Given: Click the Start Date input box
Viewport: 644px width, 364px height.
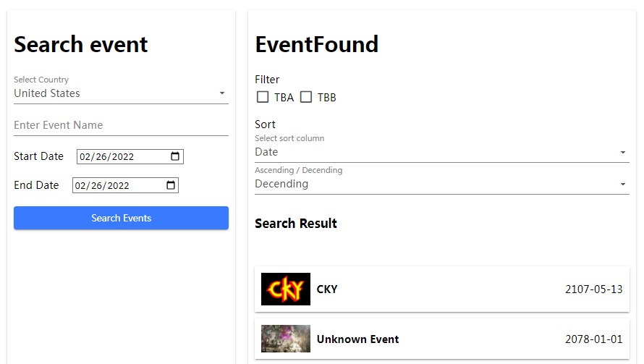Looking at the screenshot, I should 123,156.
